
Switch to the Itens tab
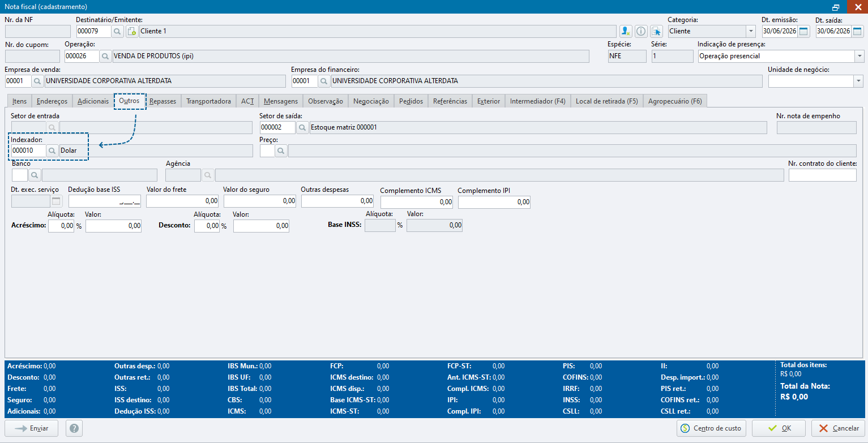pos(20,101)
